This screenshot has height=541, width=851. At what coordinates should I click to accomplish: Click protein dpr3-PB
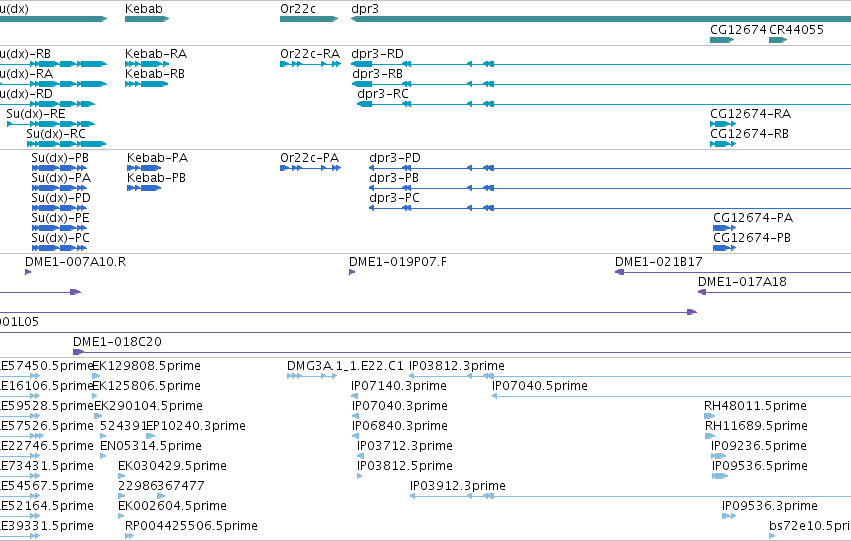point(394,179)
